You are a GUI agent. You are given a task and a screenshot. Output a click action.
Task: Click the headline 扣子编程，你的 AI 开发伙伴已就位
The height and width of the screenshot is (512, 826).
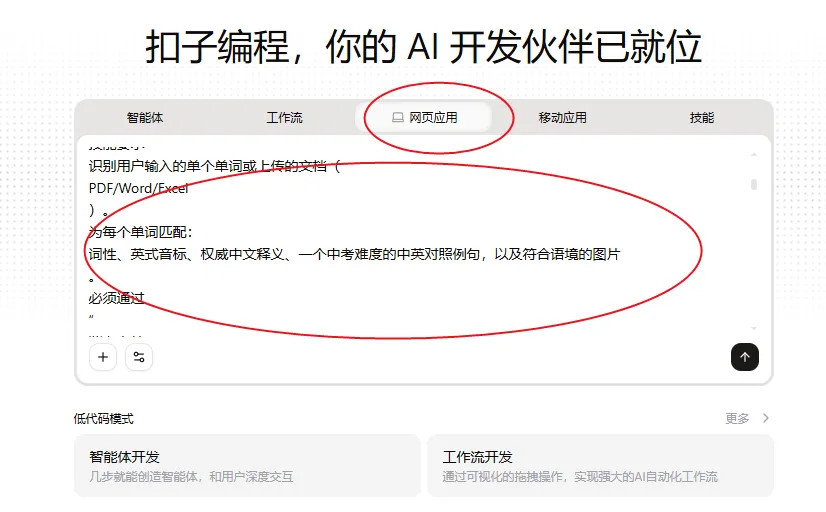coord(424,47)
